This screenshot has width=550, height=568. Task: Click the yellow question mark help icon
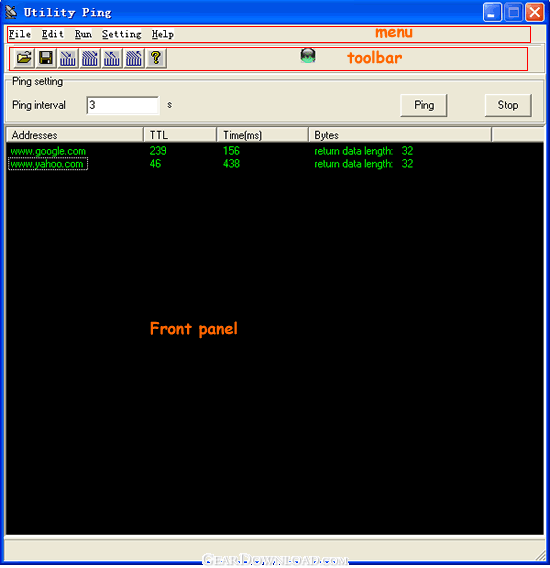click(x=156, y=58)
